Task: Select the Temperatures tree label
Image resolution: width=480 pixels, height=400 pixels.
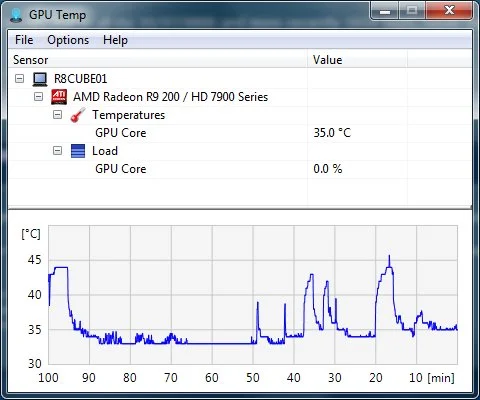Action: point(129,115)
